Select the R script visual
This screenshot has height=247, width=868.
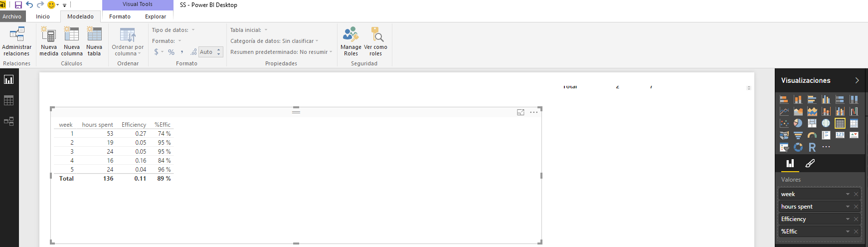click(812, 147)
